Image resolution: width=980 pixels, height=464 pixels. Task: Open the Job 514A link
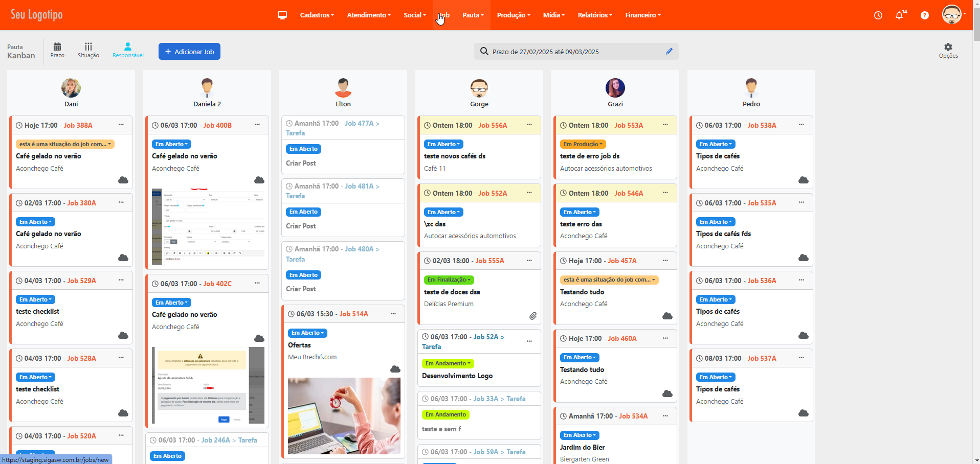pyautogui.click(x=353, y=314)
